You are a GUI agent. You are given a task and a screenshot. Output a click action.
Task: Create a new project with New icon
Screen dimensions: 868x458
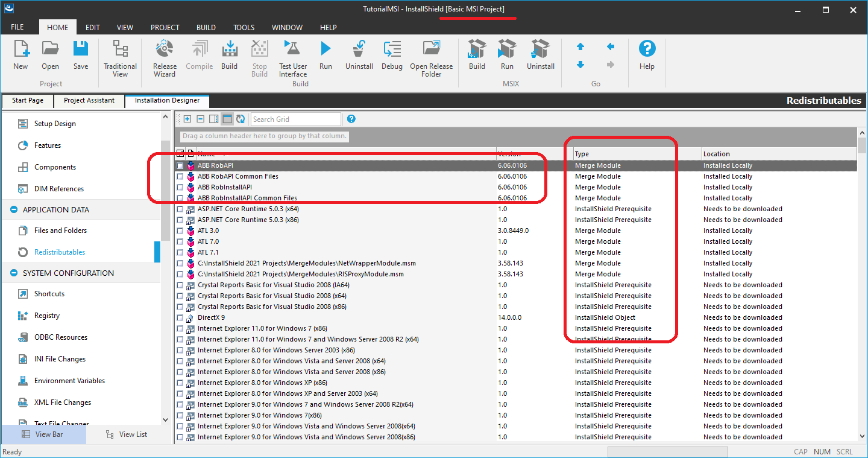[x=20, y=56]
